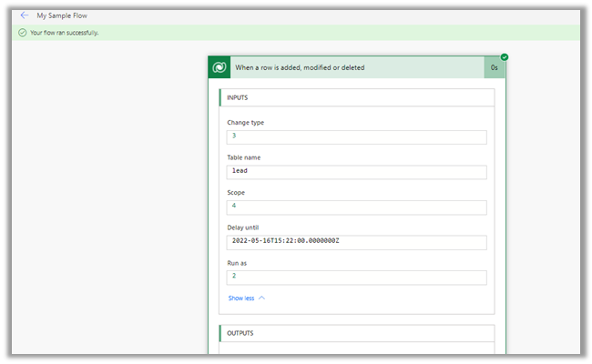Click the back arrow beside My Sample Flow
Screen dimensions: 592x364
[x=25, y=15]
